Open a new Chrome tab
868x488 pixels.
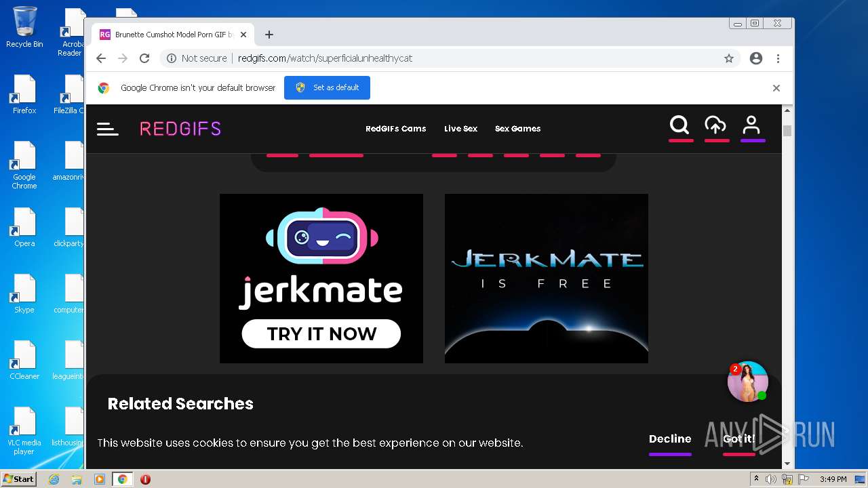(269, 35)
